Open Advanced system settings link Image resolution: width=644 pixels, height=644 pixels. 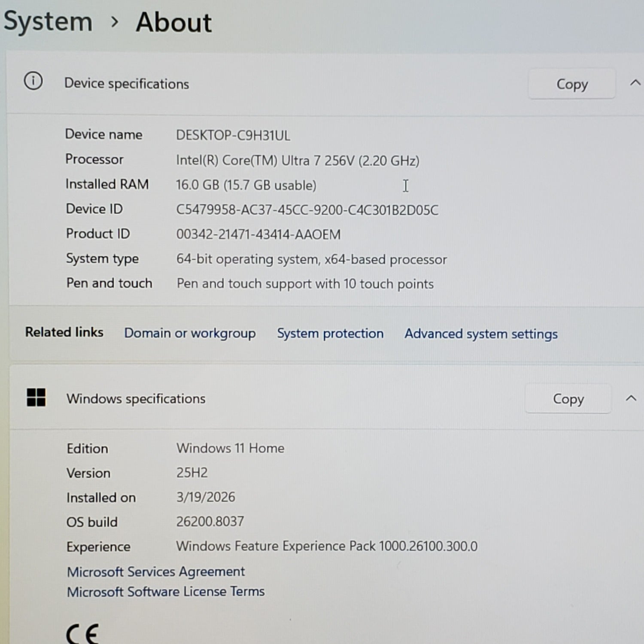pos(481,334)
